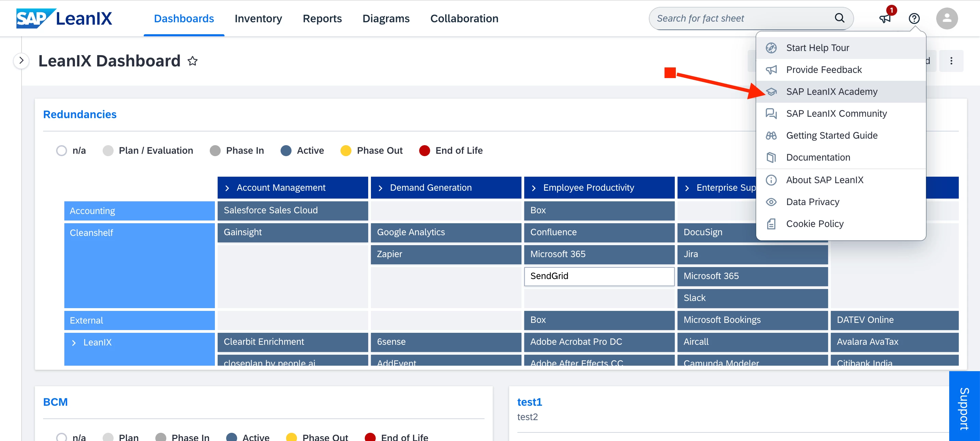Open the Inventory tab
The image size is (980, 441).
tap(258, 18)
